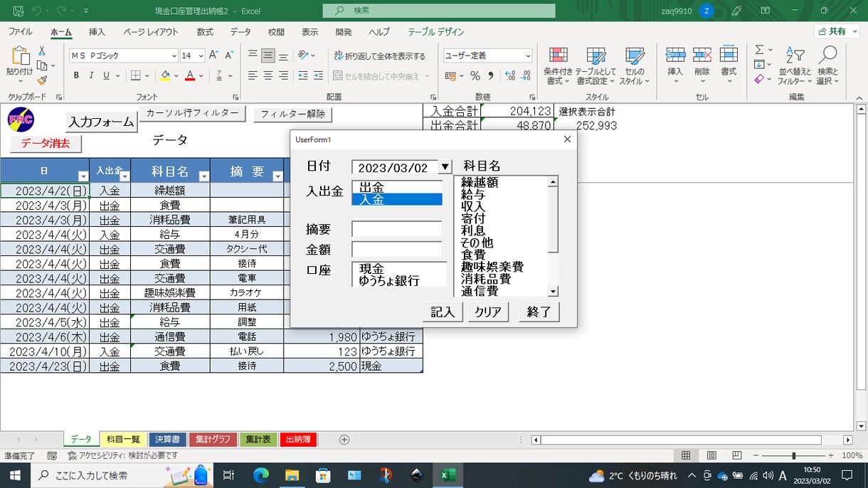
Task: Center text horizontally in ribbon
Action: 268,75
